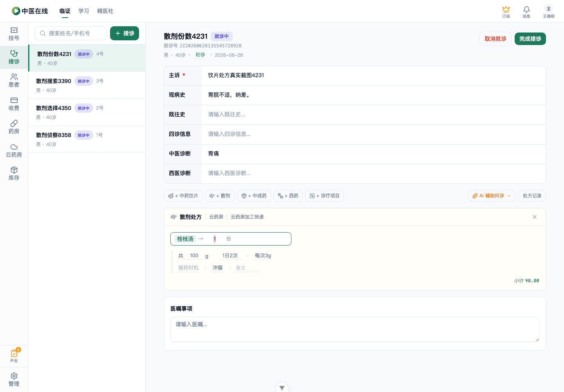Image resolution: width=564 pixels, height=392 pixels.
Task: Click the + 接诊 button
Action: [x=125, y=33]
